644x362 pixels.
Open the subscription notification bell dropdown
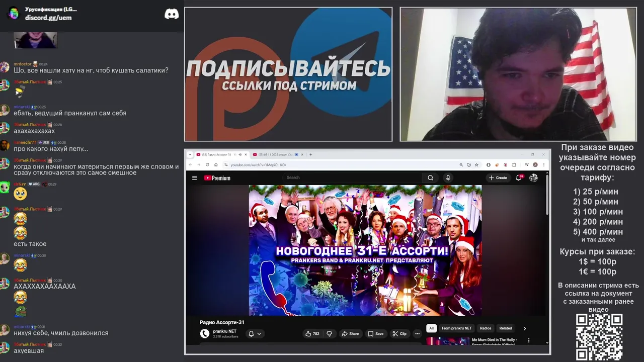[x=255, y=333]
